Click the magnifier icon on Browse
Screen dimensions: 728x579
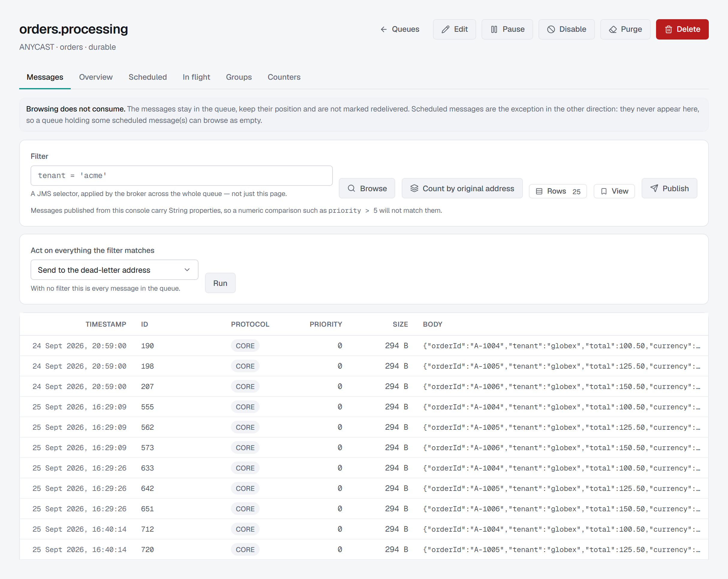tap(351, 188)
